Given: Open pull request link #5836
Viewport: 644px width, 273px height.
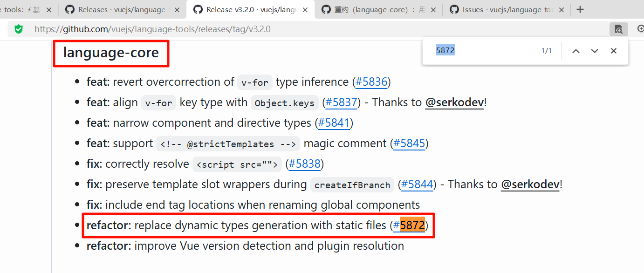Looking at the screenshot, I should point(371,82).
